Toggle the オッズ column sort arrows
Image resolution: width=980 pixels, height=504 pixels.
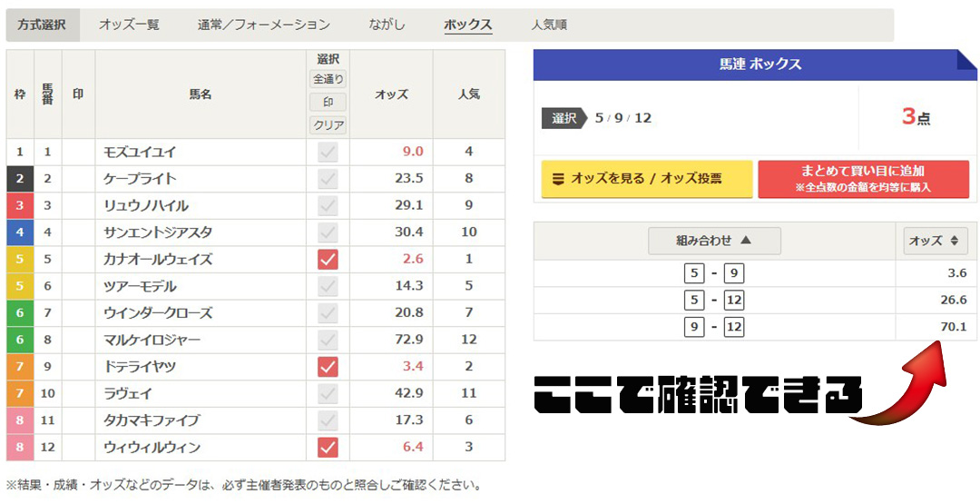(935, 241)
